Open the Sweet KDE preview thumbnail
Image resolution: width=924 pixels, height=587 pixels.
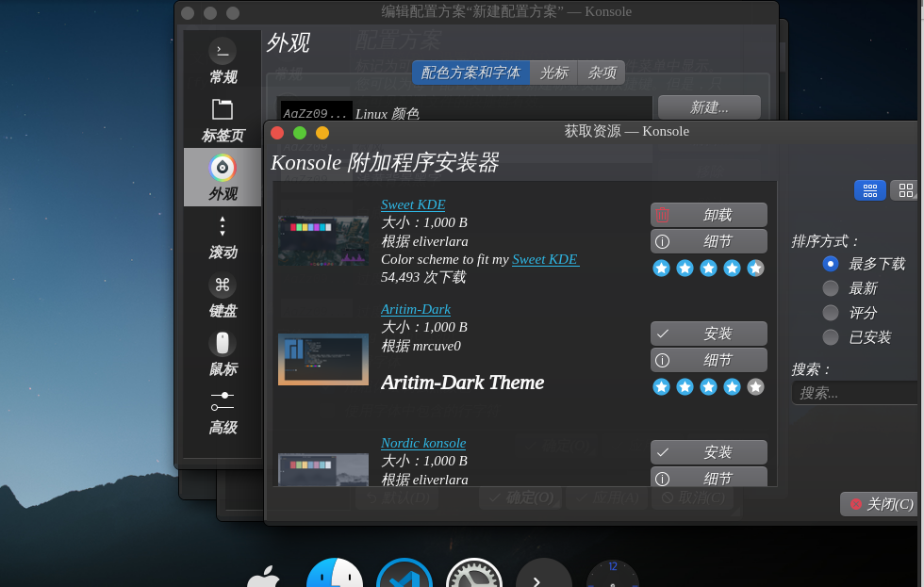coord(323,241)
